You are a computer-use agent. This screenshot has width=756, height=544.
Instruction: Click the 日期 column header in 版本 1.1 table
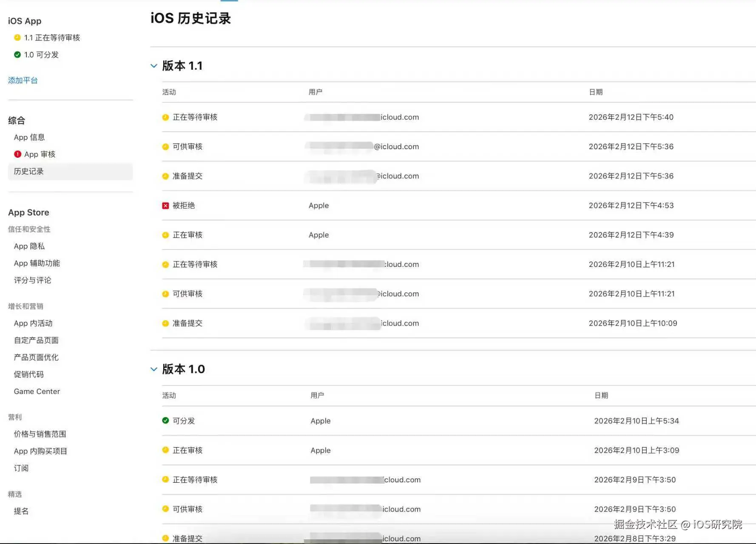tap(596, 92)
